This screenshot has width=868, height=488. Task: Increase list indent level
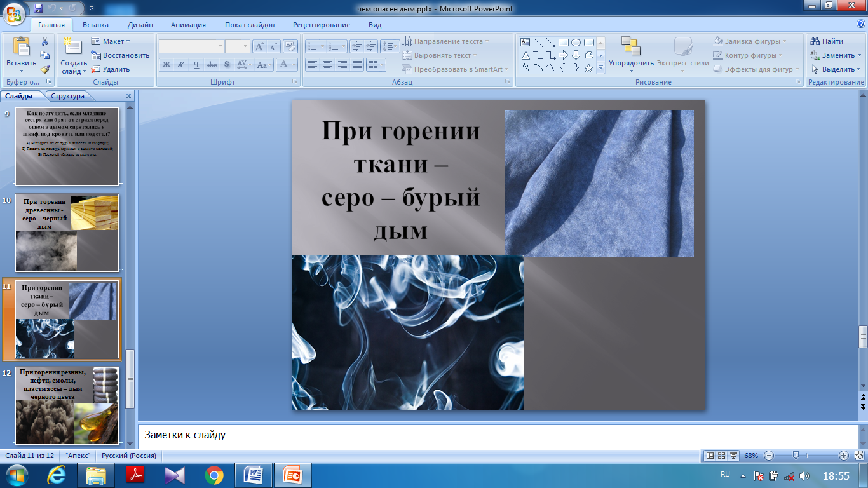pyautogui.click(x=372, y=46)
